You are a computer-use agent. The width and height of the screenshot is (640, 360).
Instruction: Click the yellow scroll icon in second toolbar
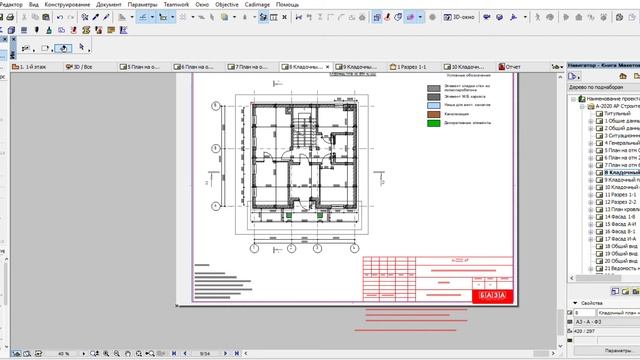86,30
